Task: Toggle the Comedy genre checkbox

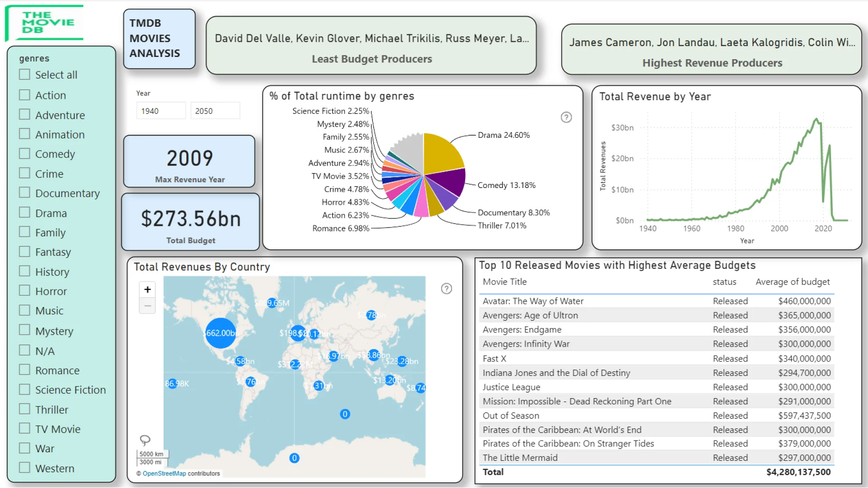Action: 24,154
